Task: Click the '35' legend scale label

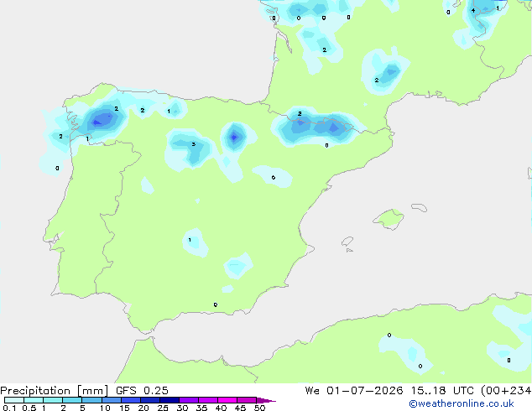Action: coord(201,408)
